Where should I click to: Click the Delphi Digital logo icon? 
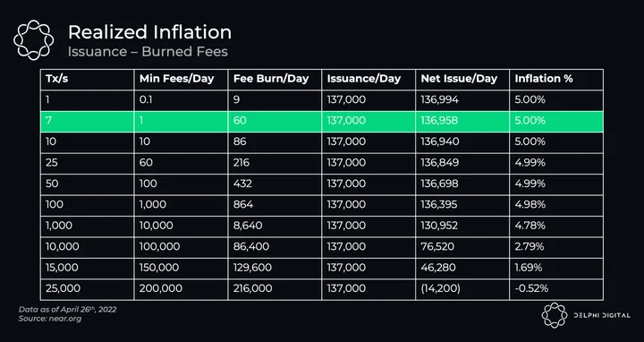click(x=554, y=315)
